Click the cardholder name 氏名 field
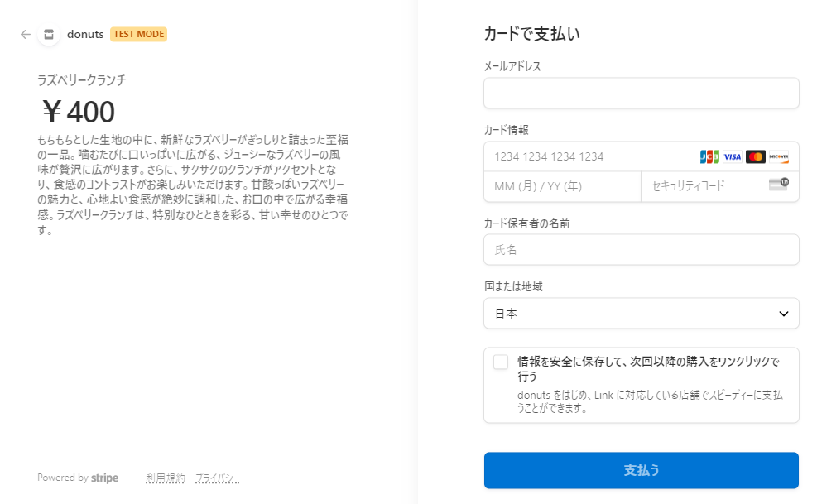Image resolution: width=817 pixels, height=504 pixels. (x=641, y=249)
